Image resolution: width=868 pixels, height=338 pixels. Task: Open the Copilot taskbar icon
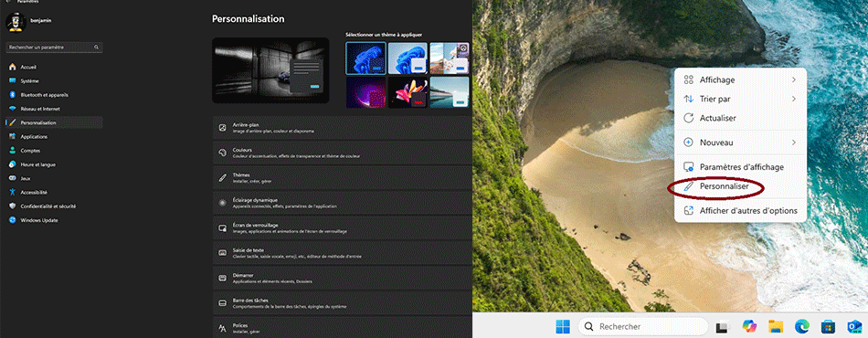click(x=749, y=326)
